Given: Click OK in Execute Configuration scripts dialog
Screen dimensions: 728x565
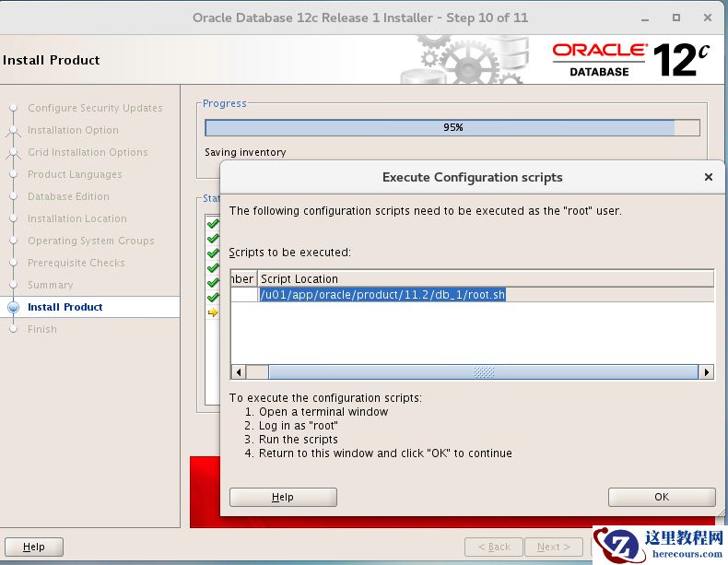Looking at the screenshot, I should 662,497.
